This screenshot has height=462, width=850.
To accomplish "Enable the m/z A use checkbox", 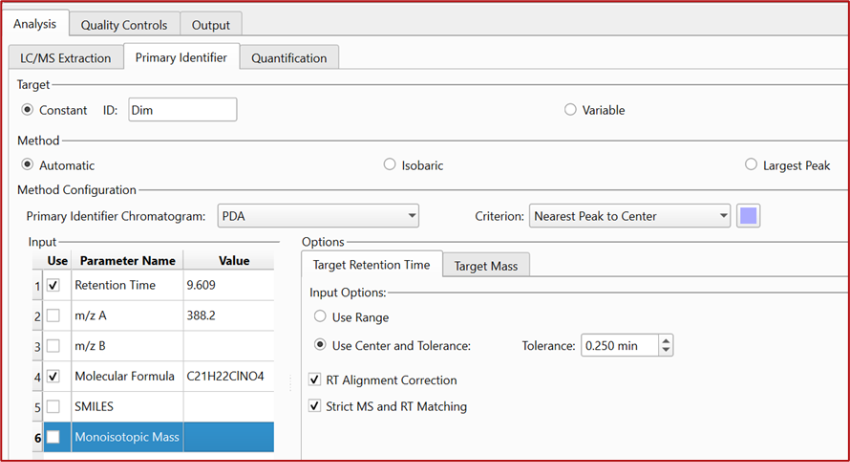I will point(53,316).
